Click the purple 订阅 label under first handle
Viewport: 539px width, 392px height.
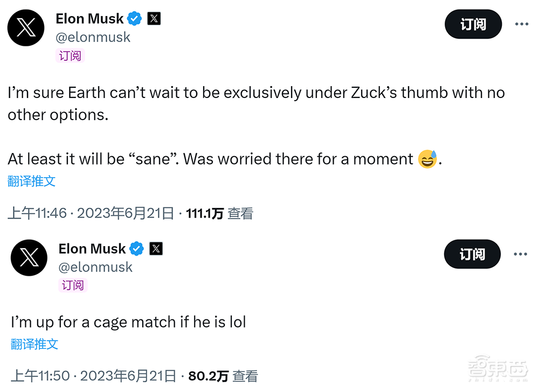[x=70, y=55]
